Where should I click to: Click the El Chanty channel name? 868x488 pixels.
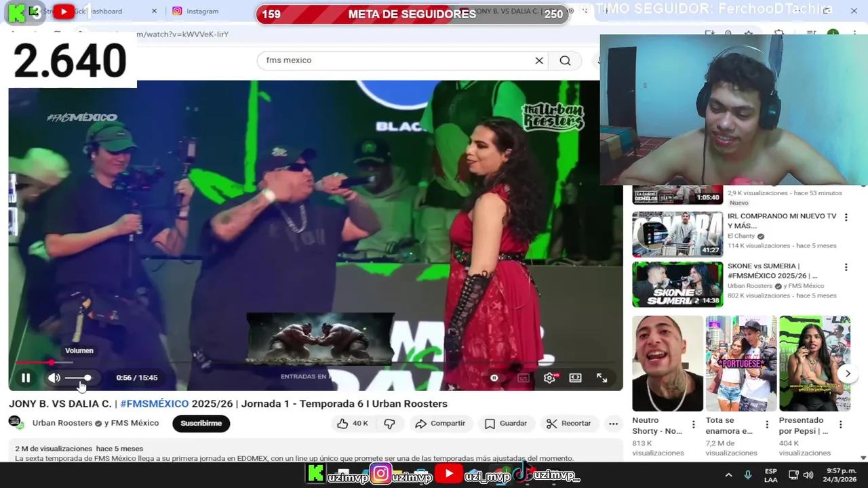point(742,236)
